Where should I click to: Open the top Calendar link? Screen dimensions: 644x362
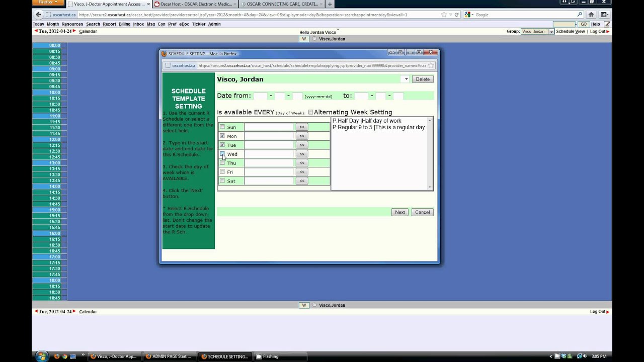(88, 31)
